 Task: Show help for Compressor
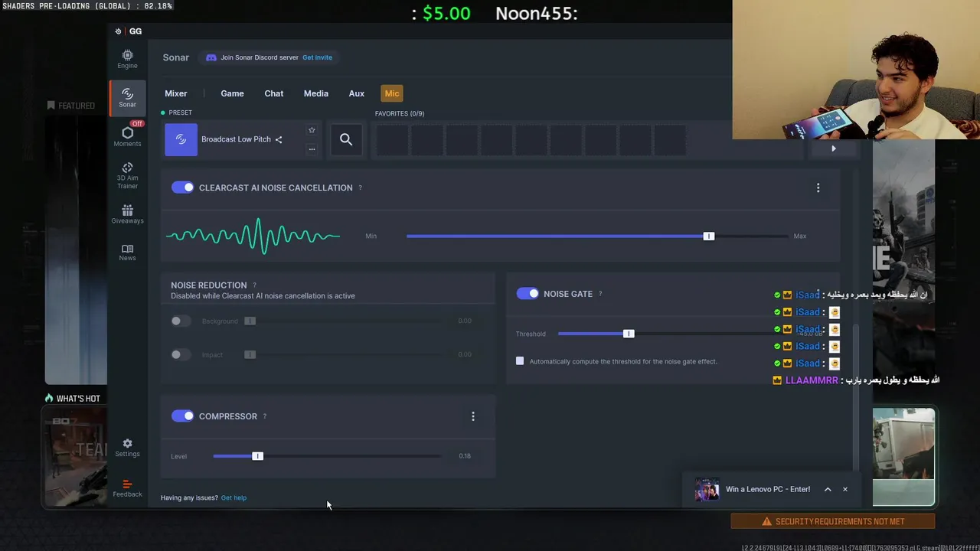[265, 416]
